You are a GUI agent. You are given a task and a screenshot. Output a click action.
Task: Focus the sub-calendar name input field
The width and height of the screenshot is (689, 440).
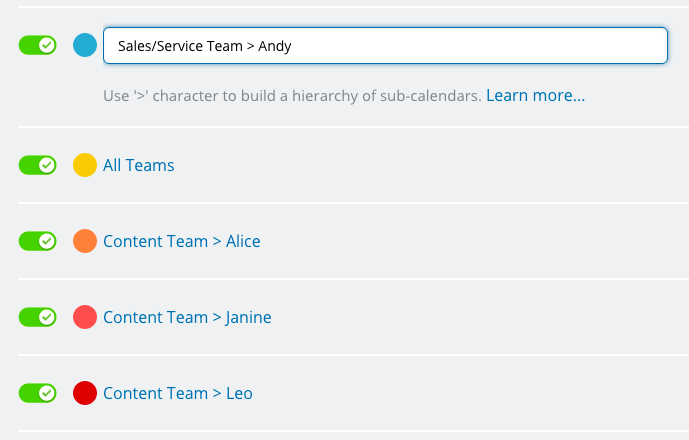pos(385,46)
